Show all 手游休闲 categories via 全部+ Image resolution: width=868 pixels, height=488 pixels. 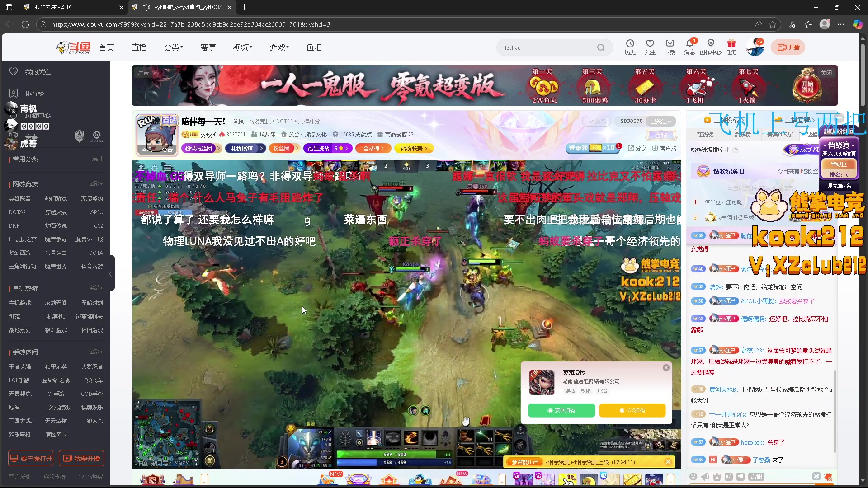(96, 352)
